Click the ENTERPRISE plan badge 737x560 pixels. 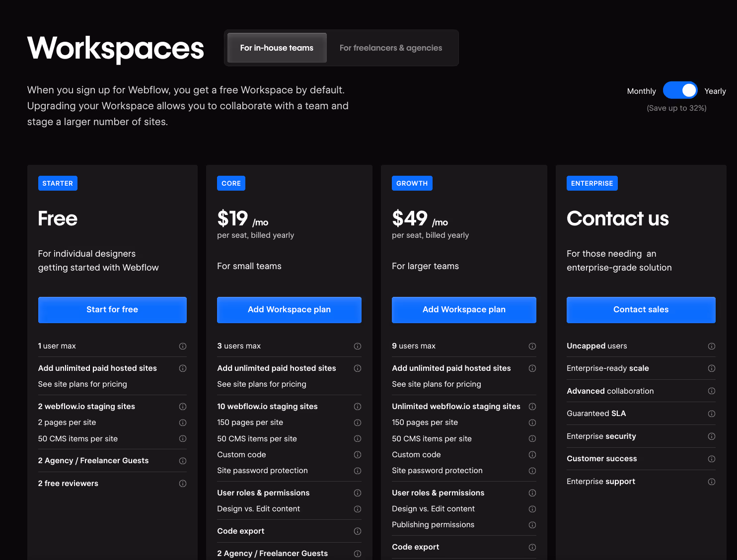point(592,183)
